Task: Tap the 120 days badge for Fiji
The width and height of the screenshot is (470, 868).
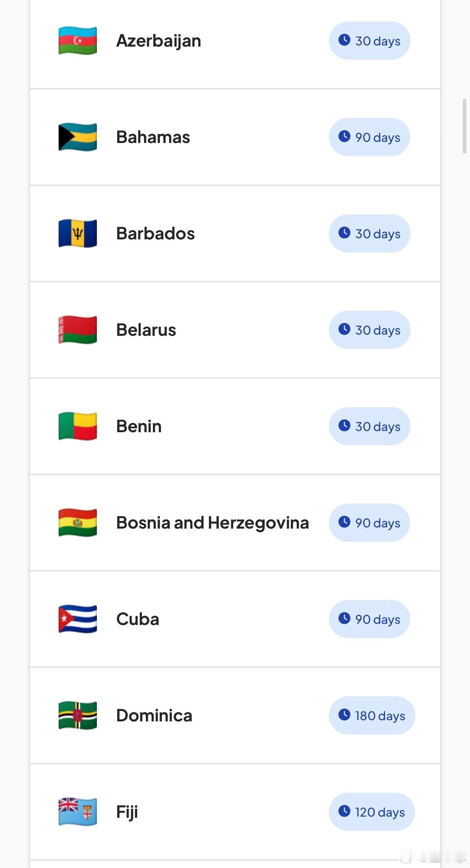Action: 372,812
